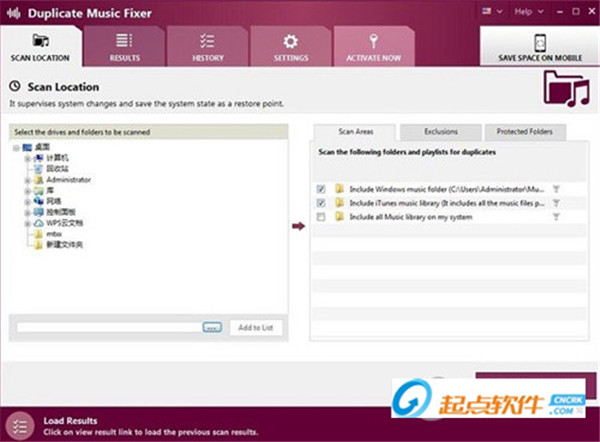Viewport: 600px width, 442px height.
Task: Click the list icon on Results tab
Action: tap(124, 41)
